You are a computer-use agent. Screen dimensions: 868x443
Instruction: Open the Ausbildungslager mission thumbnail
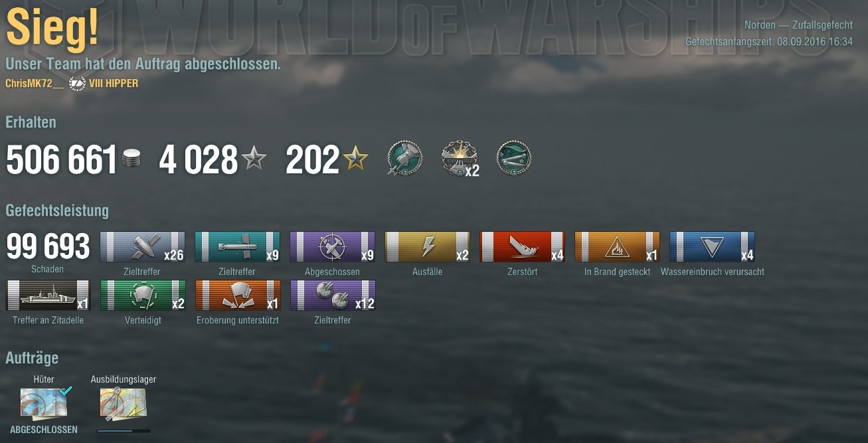click(124, 404)
